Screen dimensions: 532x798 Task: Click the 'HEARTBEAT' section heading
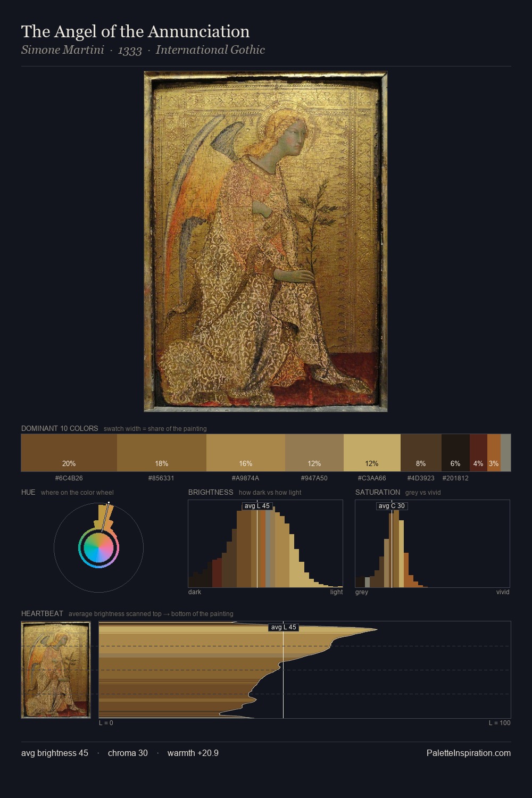pos(42,613)
